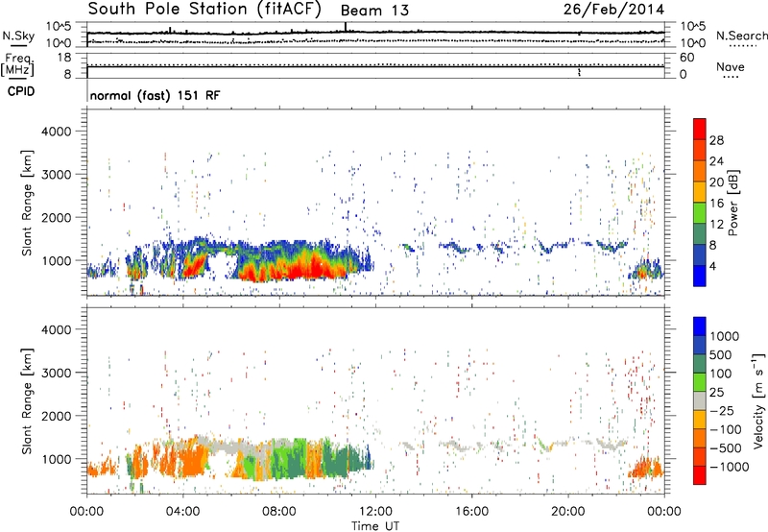Click the '12:00' time axis label

tap(375, 512)
